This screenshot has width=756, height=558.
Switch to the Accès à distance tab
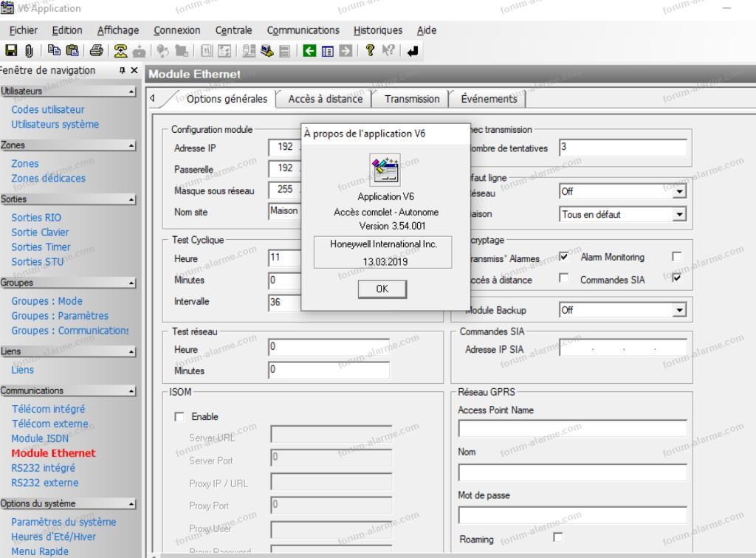click(325, 99)
